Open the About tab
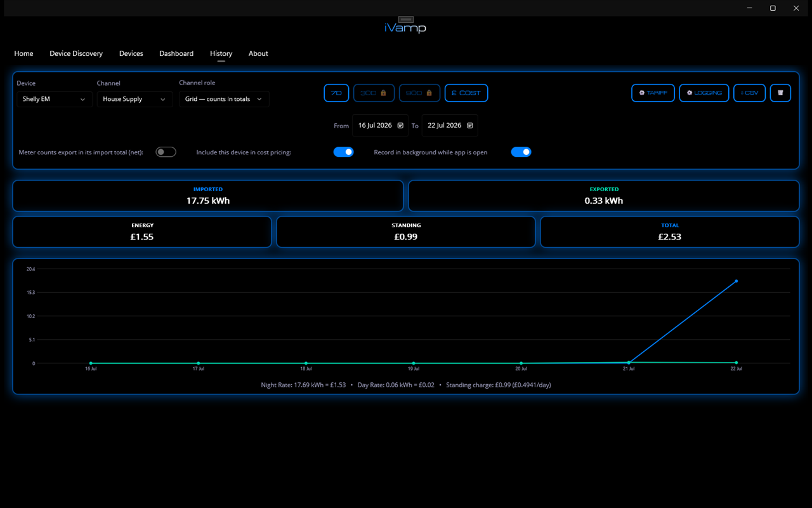The width and height of the screenshot is (812, 508). coord(258,53)
